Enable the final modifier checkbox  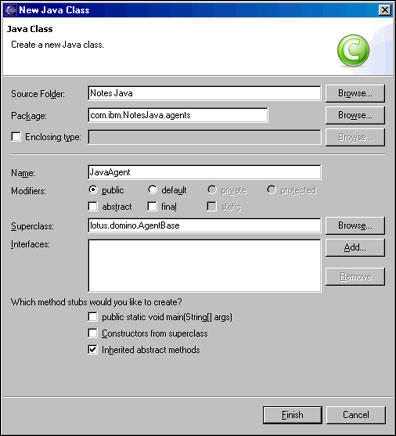tap(152, 206)
